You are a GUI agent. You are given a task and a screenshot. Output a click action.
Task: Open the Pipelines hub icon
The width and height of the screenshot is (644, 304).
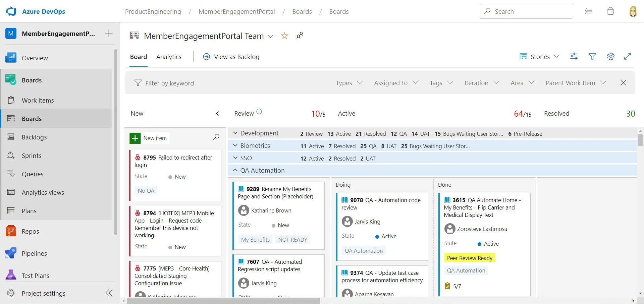[11, 253]
